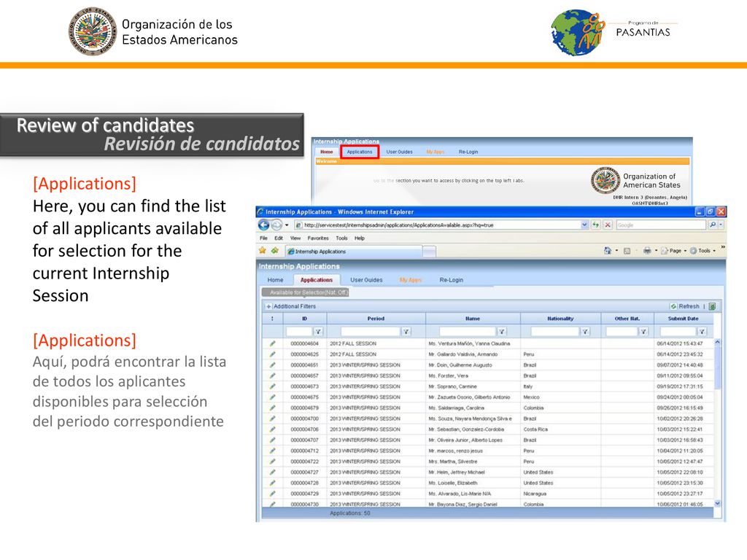Click the Period column filter text field
747x560 pixels.
point(371,332)
